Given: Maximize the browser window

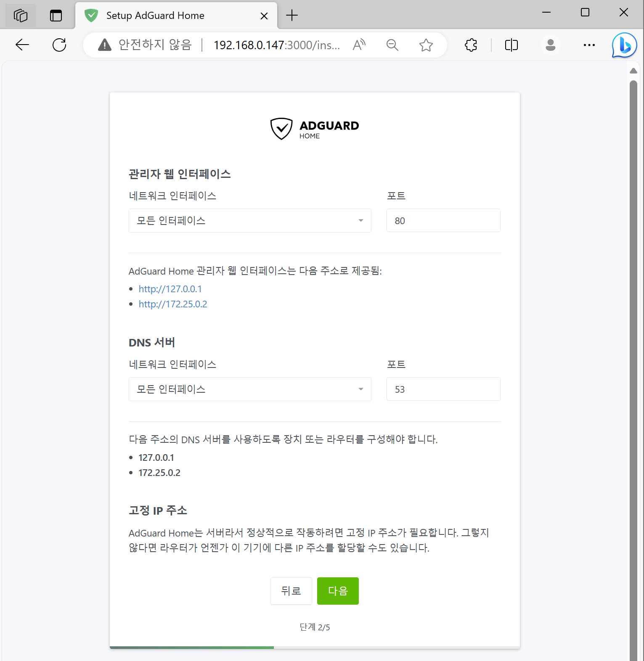Looking at the screenshot, I should point(585,13).
